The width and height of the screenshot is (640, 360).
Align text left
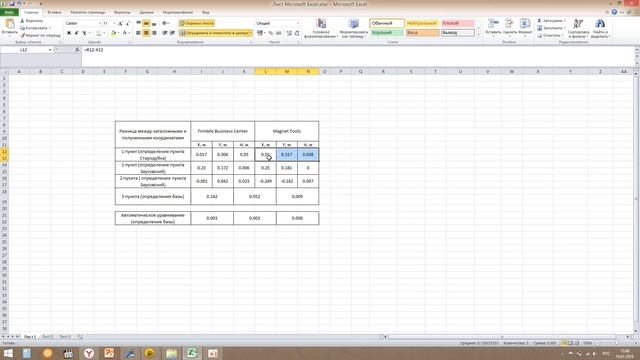(138, 33)
